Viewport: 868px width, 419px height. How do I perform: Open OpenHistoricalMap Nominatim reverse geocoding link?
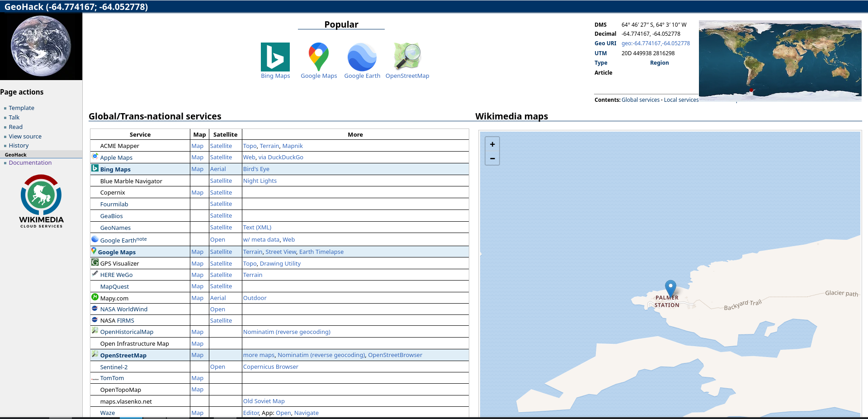click(287, 332)
